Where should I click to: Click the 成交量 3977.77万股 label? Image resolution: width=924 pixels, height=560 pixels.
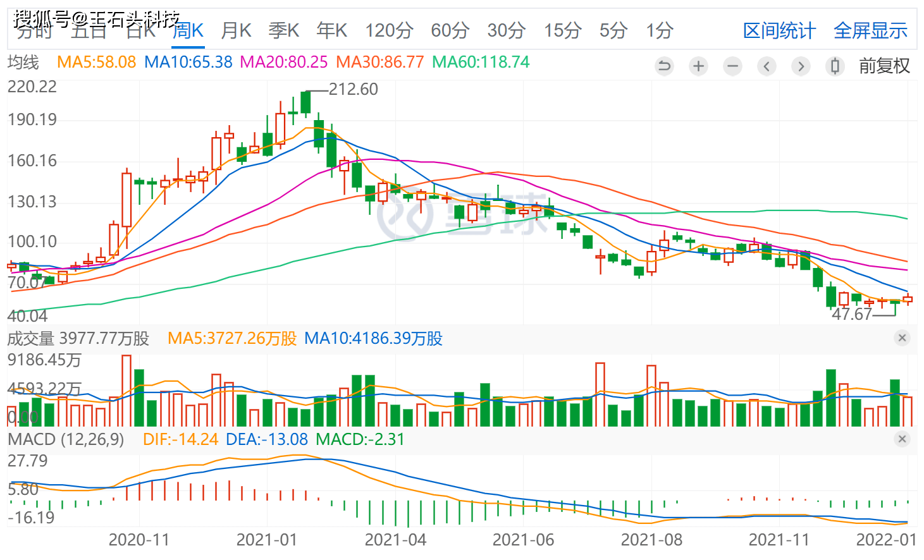pos(78,338)
